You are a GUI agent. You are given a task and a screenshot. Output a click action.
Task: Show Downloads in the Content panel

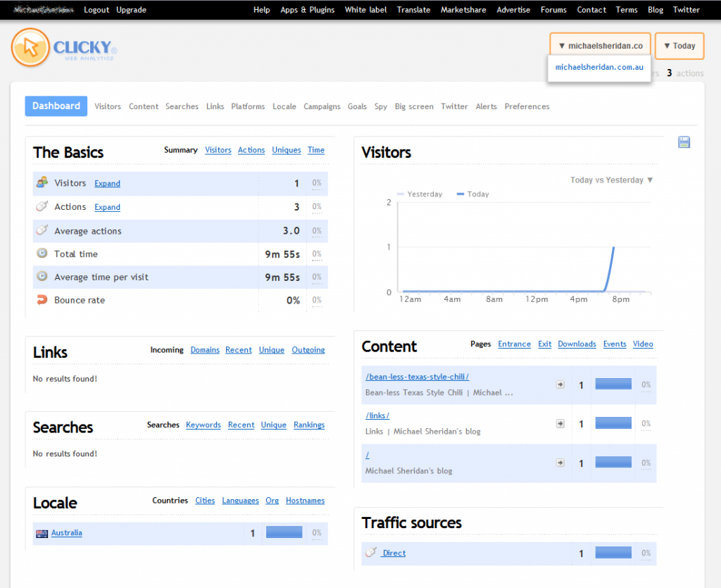[x=577, y=344]
